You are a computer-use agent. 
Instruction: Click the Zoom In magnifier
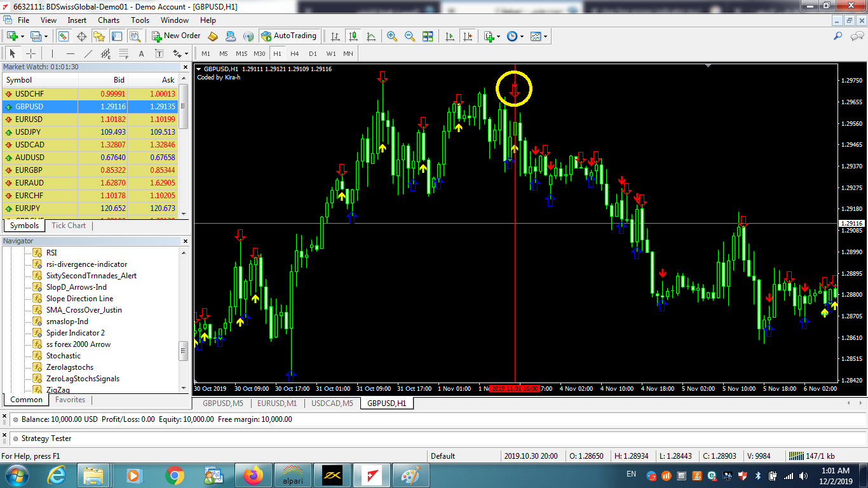point(392,36)
